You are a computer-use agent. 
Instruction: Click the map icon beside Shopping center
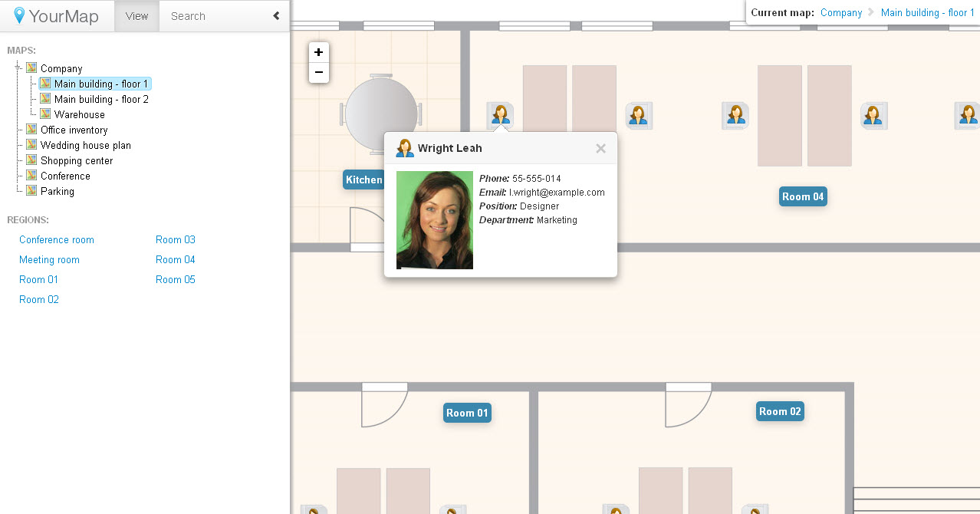click(x=31, y=160)
